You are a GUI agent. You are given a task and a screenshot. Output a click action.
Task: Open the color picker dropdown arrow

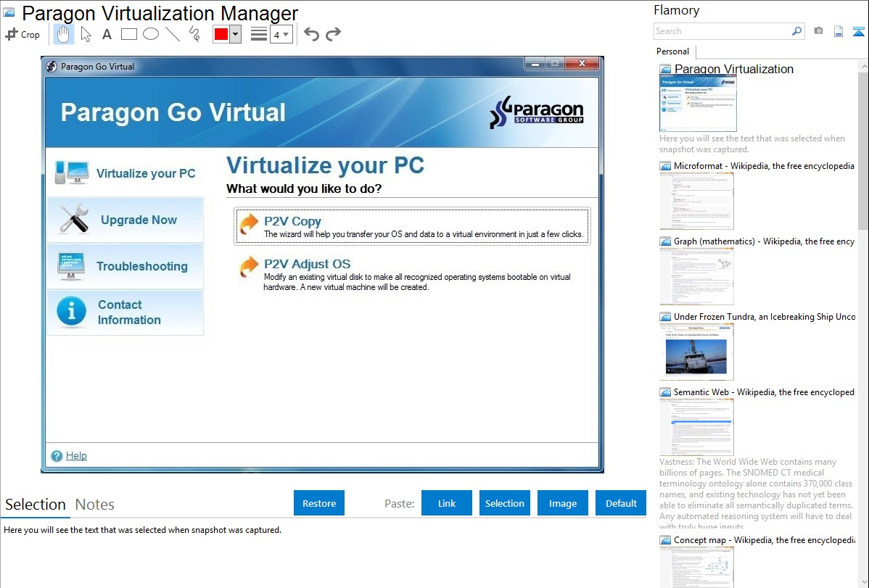(x=236, y=34)
